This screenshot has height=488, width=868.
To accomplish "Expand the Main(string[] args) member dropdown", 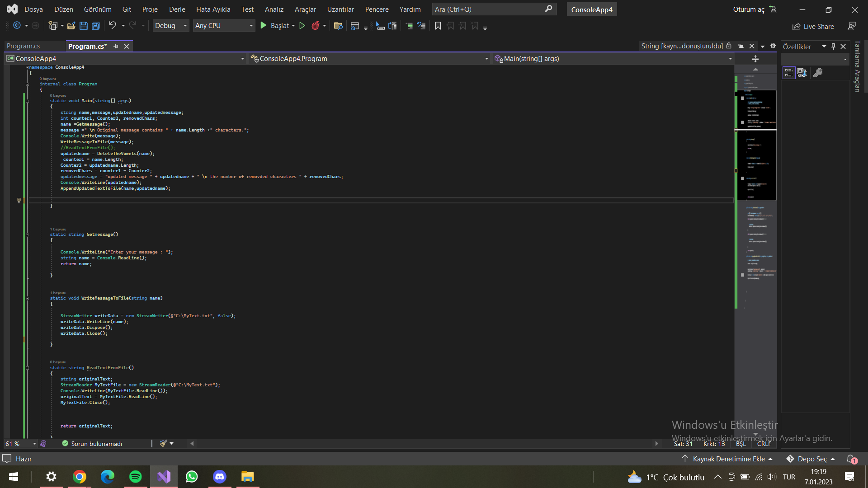I will [x=730, y=59].
